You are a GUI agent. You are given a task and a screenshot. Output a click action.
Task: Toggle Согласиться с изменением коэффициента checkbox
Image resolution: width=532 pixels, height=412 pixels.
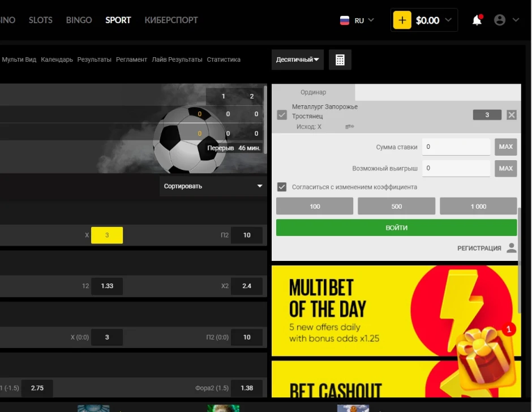point(282,187)
